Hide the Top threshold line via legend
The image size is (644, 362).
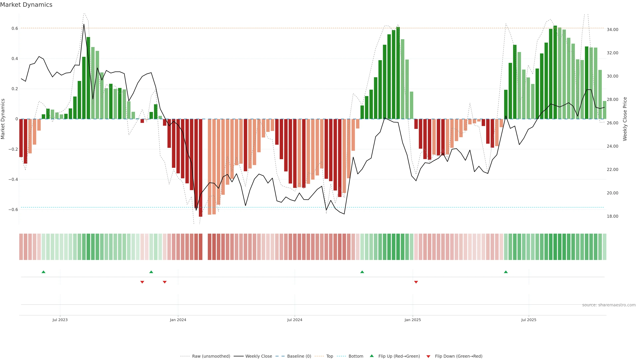330,356
